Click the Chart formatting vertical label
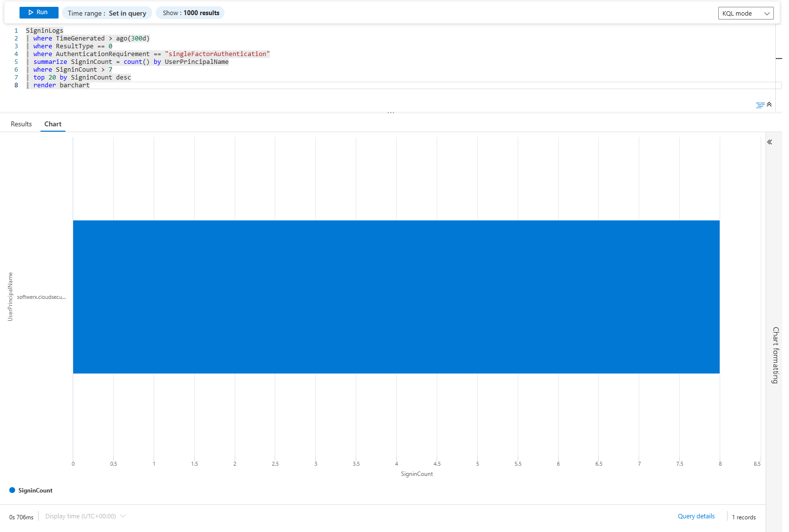789x532 pixels. tap(775, 355)
